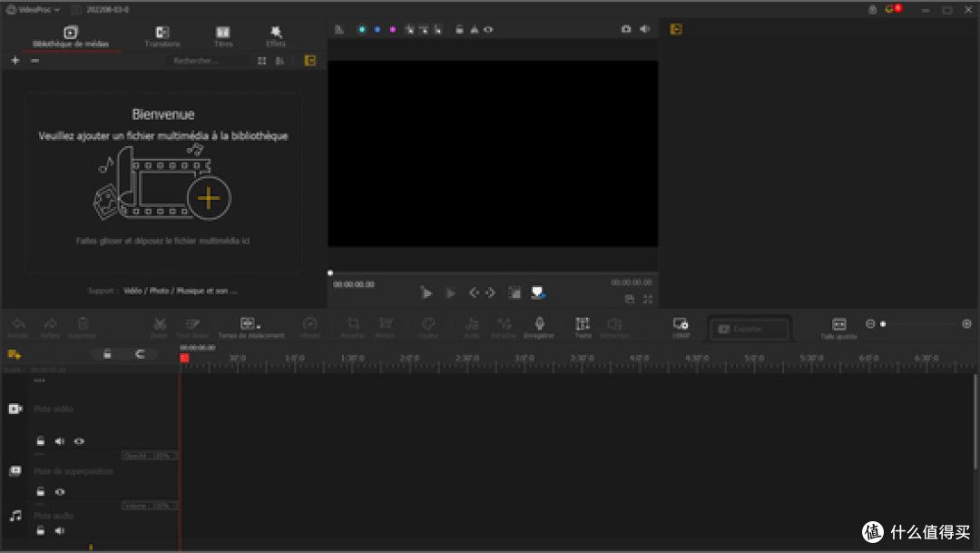
Task: Open the Texte tool in the toolbar
Action: click(583, 327)
